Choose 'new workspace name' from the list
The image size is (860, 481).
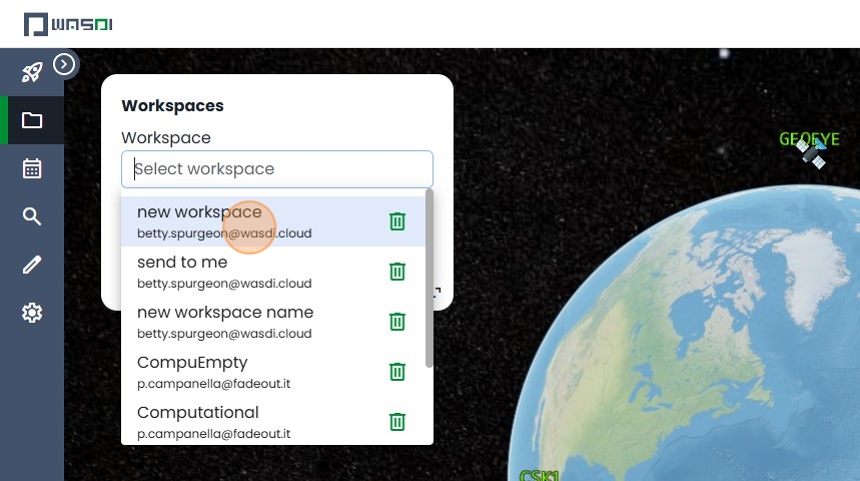point(273,322)
